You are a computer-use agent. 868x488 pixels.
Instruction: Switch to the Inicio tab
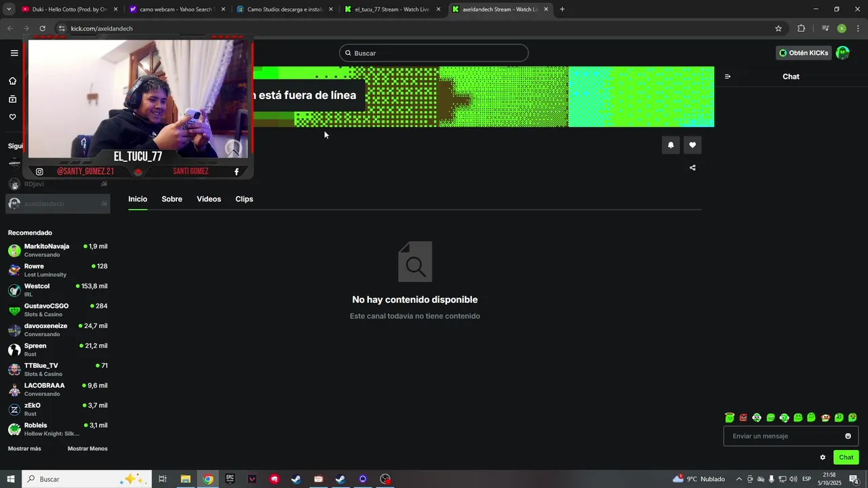(138, 199)
